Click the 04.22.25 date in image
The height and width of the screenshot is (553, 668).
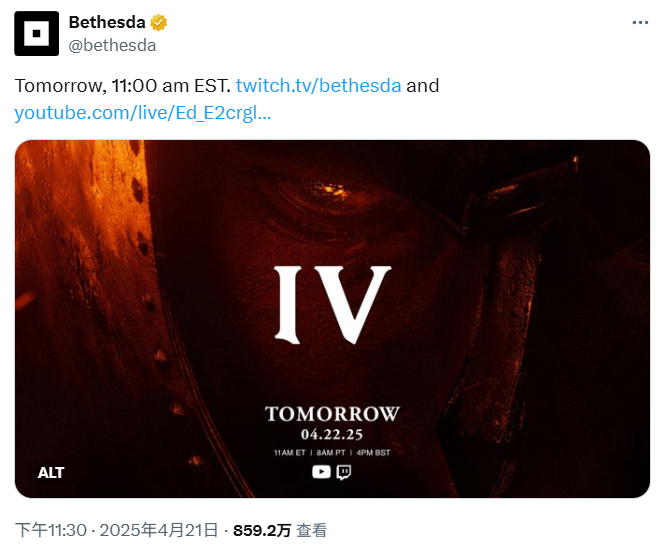[x=332, y=434]
